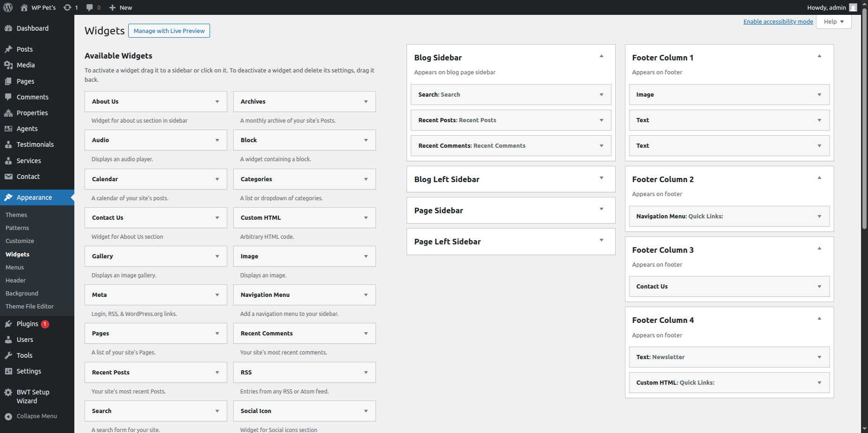The height and width of the screenshot is (433, 868).
Task: Collapse the Footer Column 1 panel
Action: click(x=819, y=56)
